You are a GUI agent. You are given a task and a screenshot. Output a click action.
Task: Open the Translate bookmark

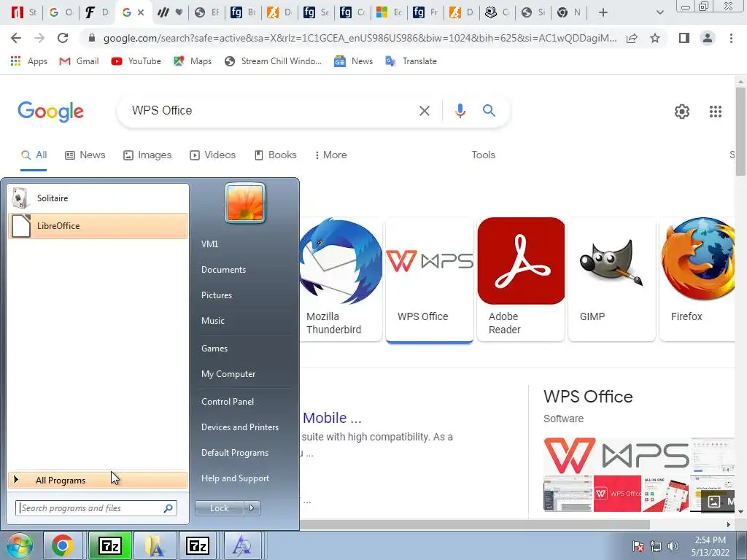(x=411, y=61)
